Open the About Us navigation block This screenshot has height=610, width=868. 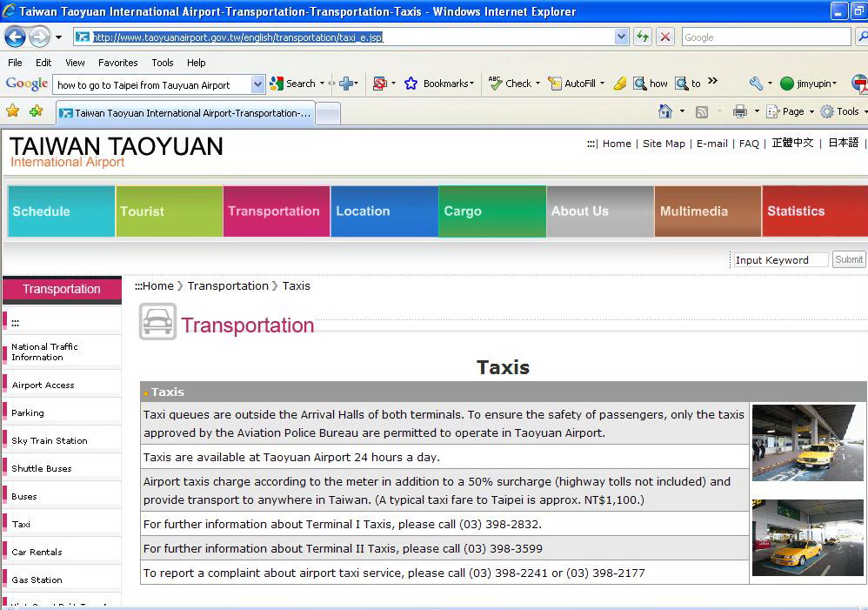click(x=600, y=211)
